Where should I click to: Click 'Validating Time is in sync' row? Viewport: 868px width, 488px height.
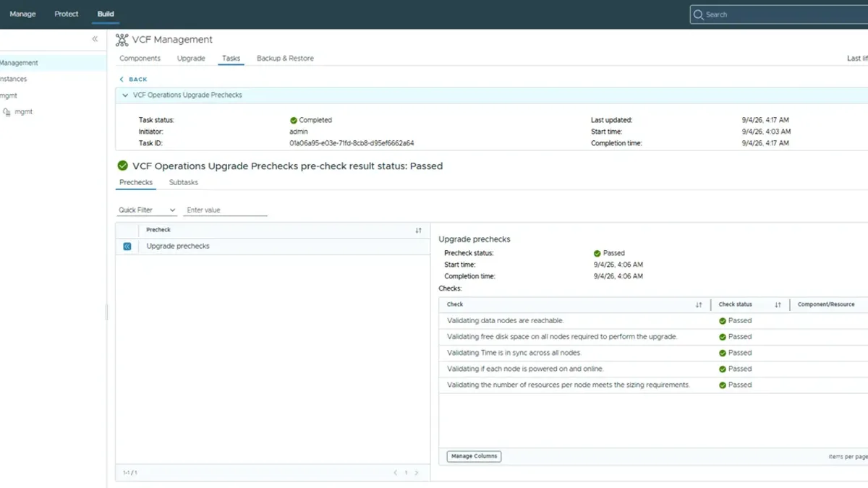click(653, 353)
